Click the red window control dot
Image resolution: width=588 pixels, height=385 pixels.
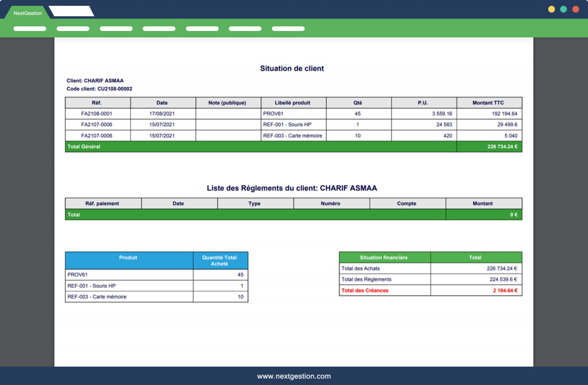click(575, 9)
